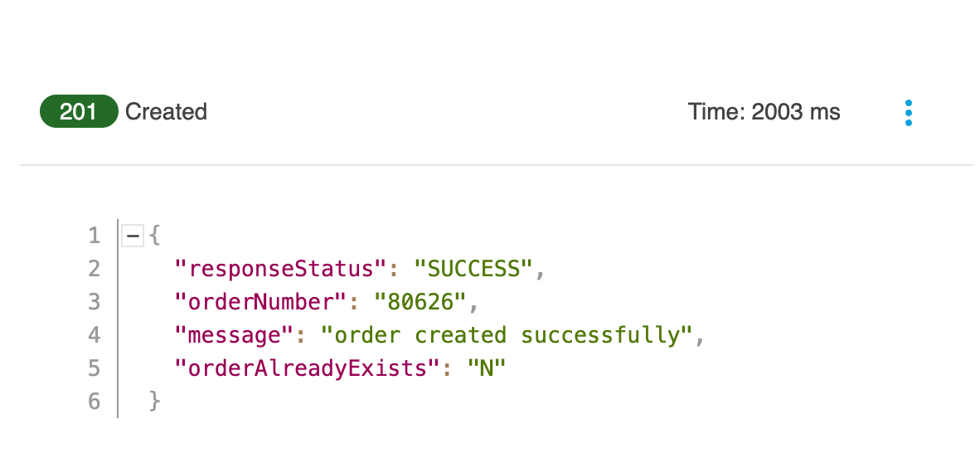Click line number 5 in the gutter
980x458 pixels.
[95, 368]
